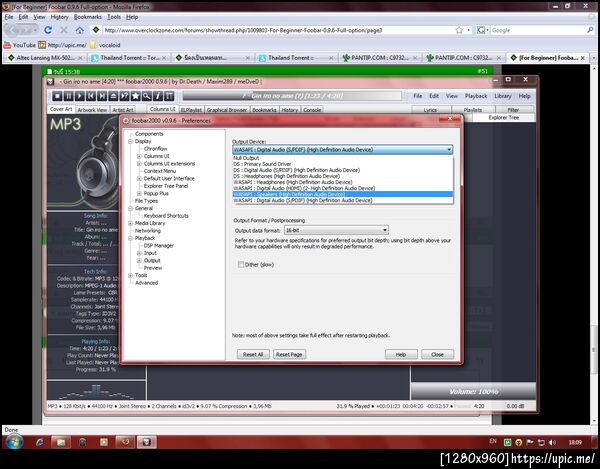Expand the Media Library tree node
The image size is (600, 469).
130,223
